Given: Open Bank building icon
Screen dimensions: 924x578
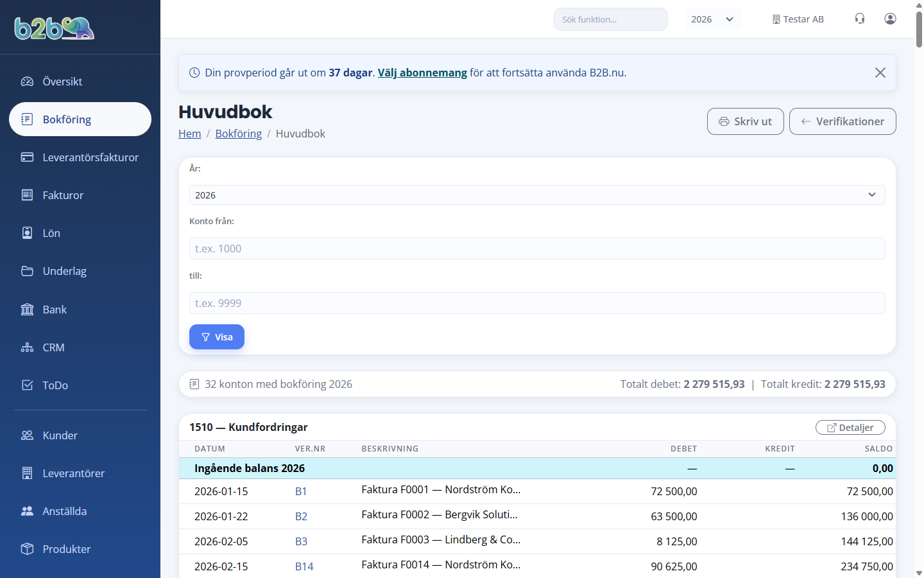Looking at the screenshot, I should [x=27, y=310].
